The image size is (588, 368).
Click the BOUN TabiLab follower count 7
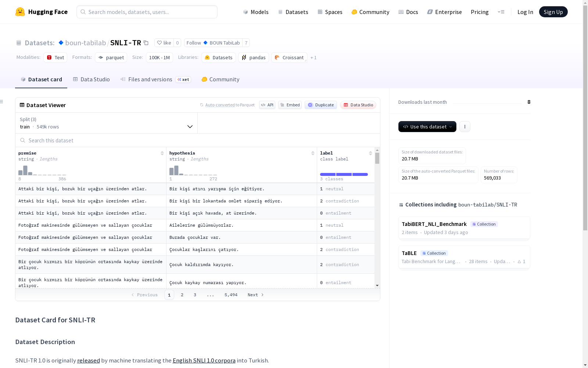246,43
